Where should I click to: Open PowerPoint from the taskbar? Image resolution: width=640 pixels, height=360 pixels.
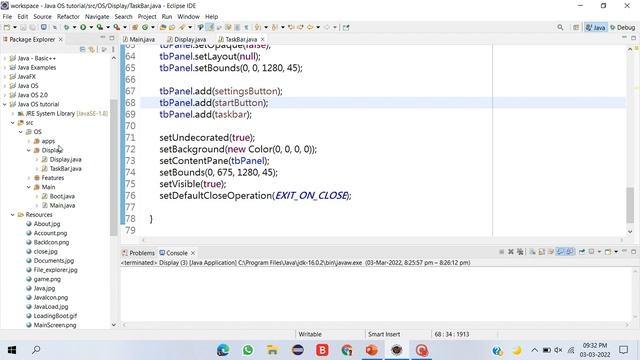(x=371, y=350)
